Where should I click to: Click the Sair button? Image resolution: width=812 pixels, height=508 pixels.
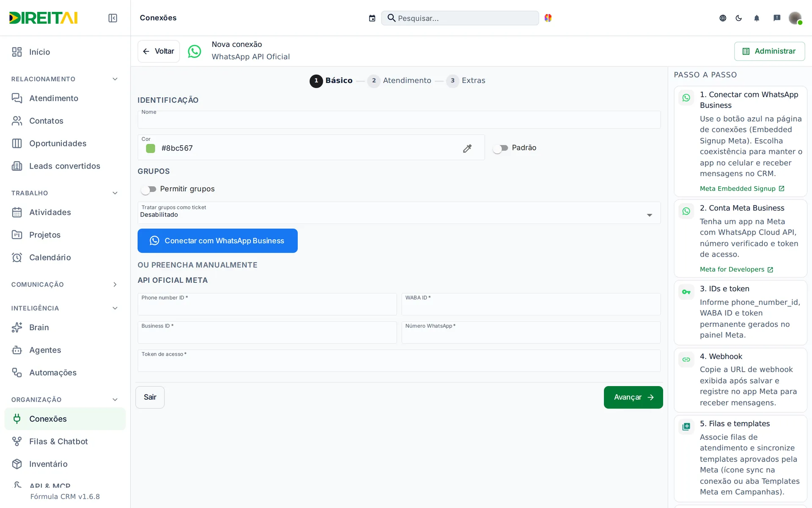(x=150, y=397)
